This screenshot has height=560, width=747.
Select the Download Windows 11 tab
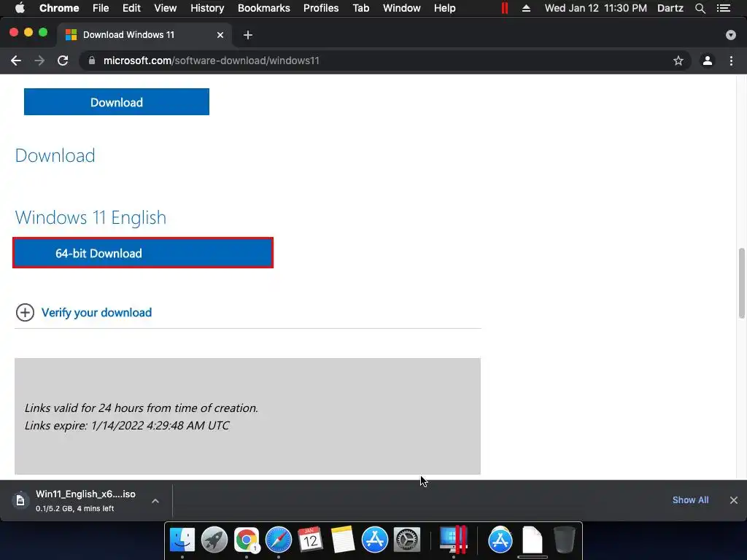click(144, 35)
